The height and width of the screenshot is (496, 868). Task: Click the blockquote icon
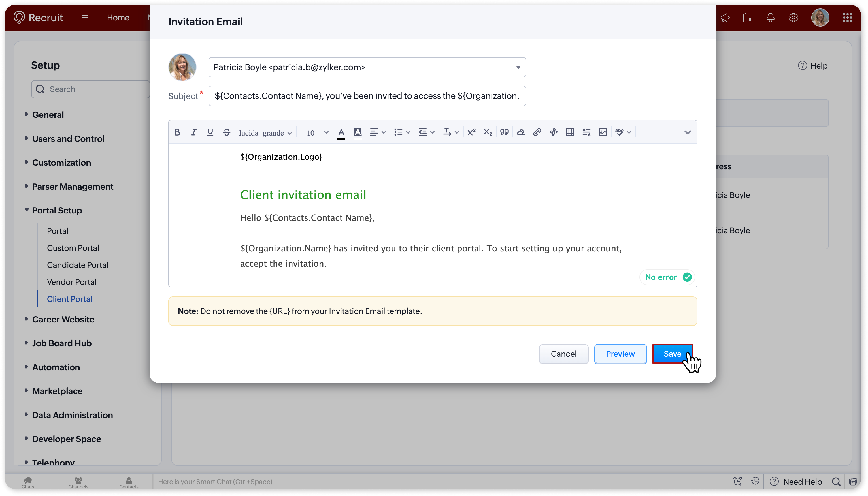(504, 132)
